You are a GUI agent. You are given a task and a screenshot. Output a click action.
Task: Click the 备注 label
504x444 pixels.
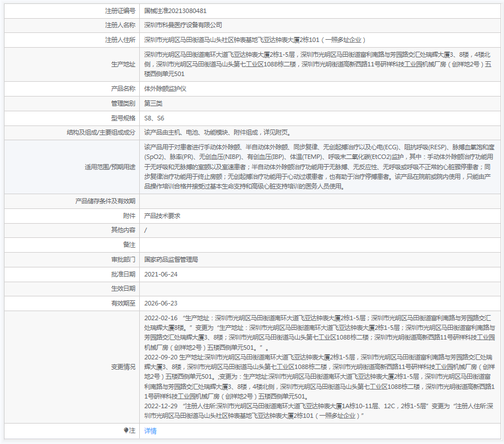pyautogui.click(x=129, y=245)
